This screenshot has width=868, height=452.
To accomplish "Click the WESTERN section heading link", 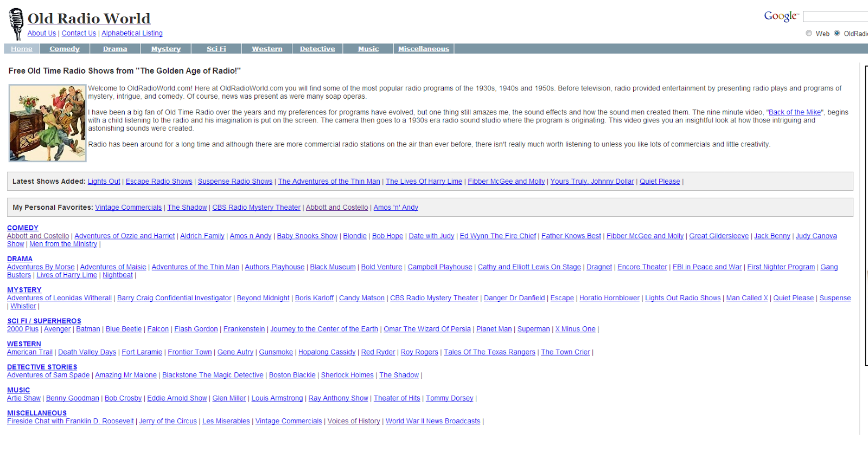I will click(x=24, y=344).
